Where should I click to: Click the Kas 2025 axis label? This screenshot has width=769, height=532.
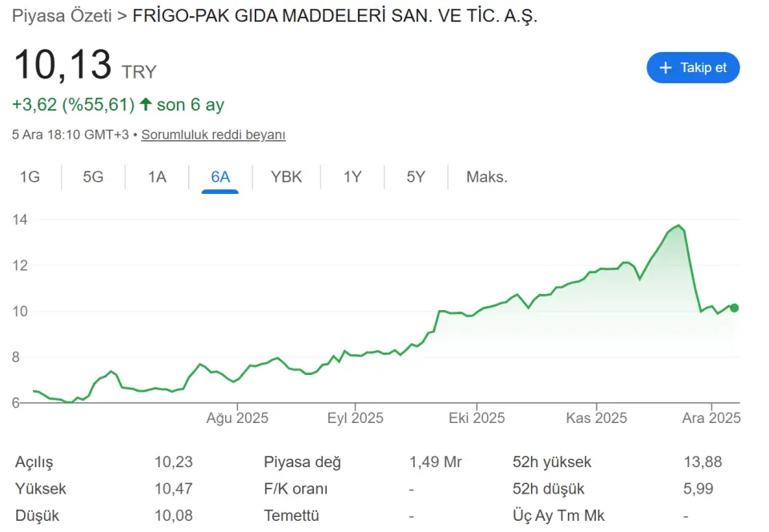click(x=596, y=418)
